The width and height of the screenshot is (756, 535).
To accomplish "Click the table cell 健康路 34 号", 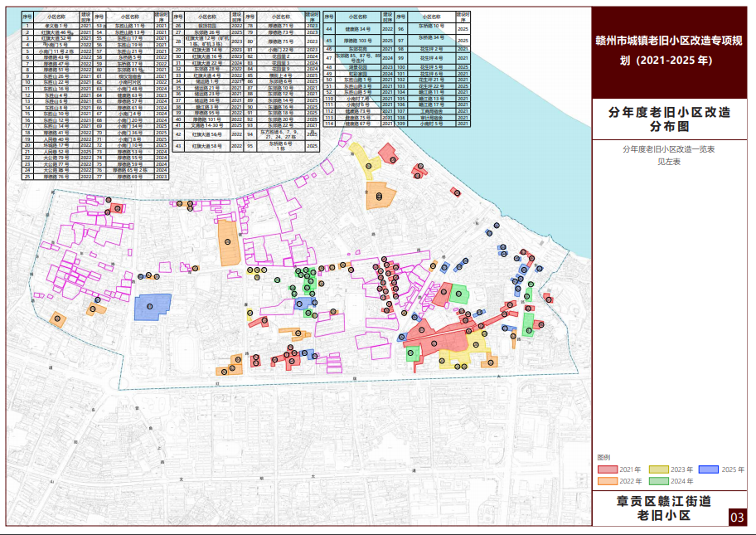I will click(x=358, y=29).
